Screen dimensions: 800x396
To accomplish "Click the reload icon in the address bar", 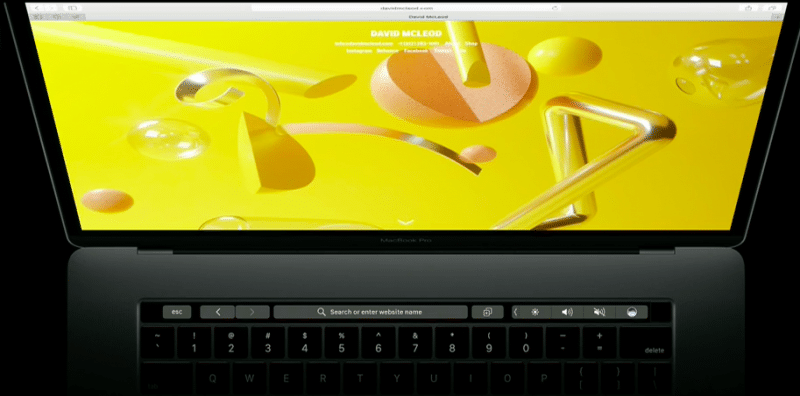I will 555,8.
